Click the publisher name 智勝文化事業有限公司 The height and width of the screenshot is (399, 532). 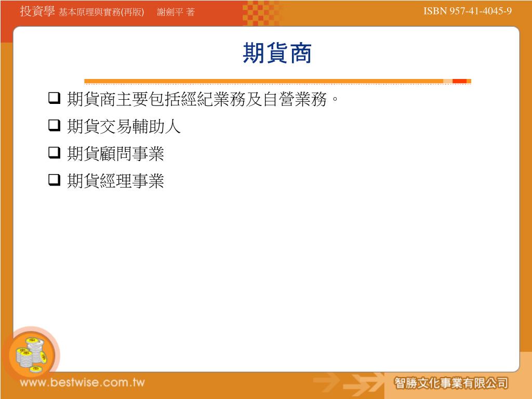(x=451, y=383)
